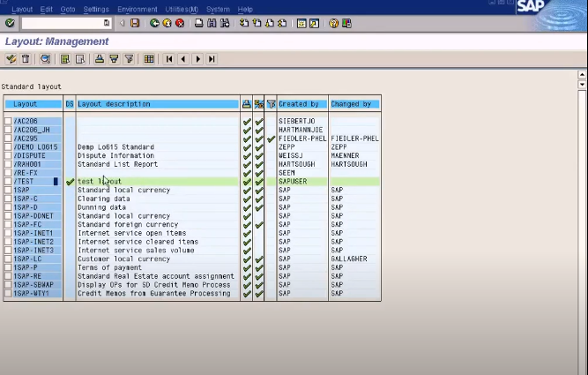Click the Find Next binoculars icon
The image size is (588, 375).
click(x=225, y=23)
